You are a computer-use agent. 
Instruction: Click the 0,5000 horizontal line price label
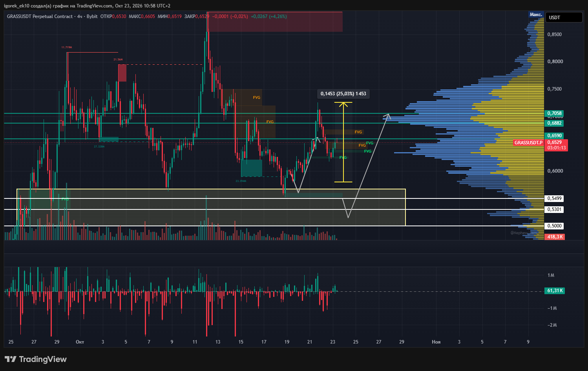tap(555, 226)
